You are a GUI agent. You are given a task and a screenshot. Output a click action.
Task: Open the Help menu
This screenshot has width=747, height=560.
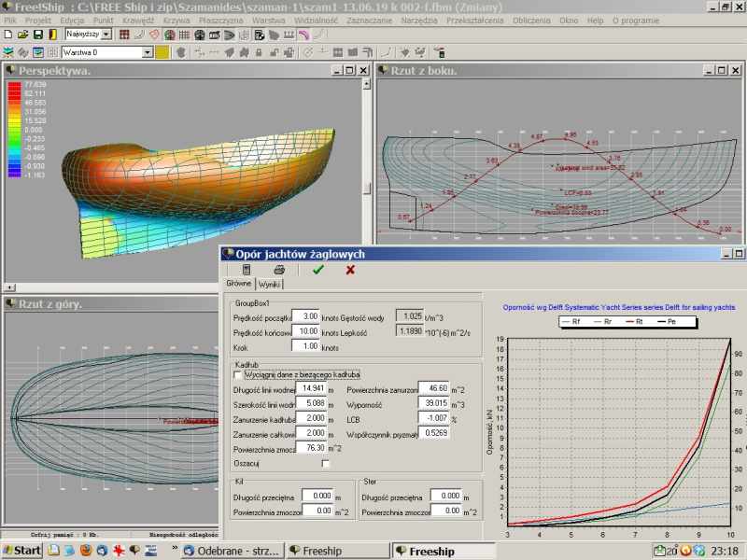[x=595, y=21]
